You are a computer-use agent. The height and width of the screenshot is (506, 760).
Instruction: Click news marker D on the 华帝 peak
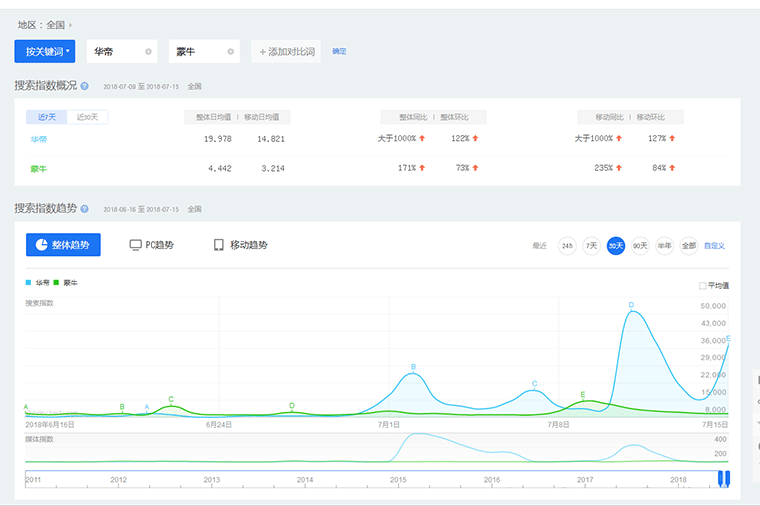coord(631,304)
